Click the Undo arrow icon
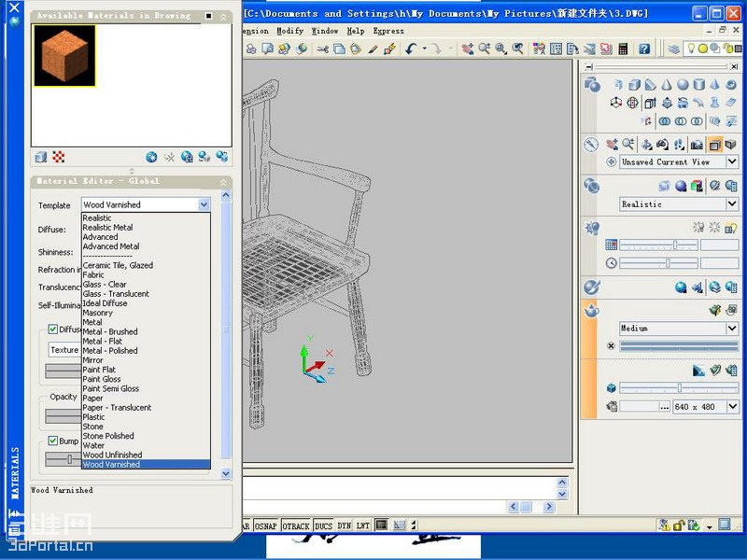Image resolution: width=747 pixels, height=560 pixels. pos(411,49)
